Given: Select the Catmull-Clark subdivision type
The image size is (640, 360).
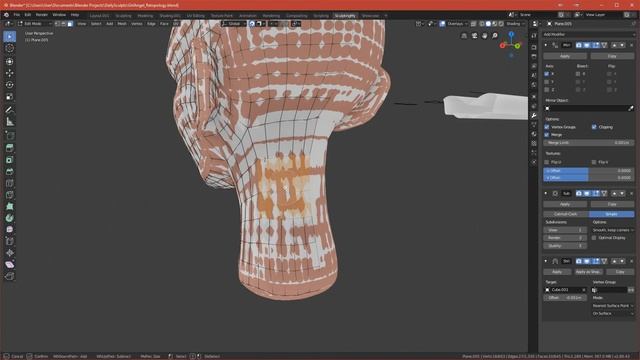Looking at the screenshot, I should click(566, 214).
